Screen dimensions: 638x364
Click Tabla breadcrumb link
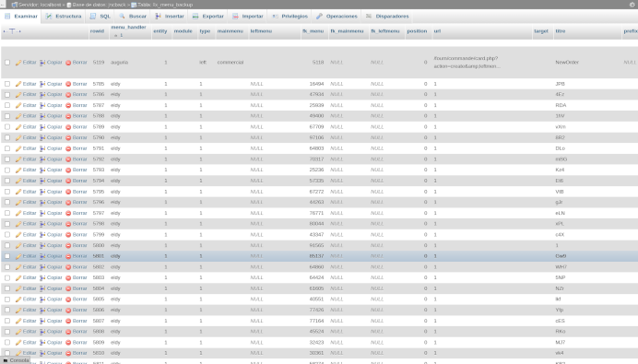165,5
